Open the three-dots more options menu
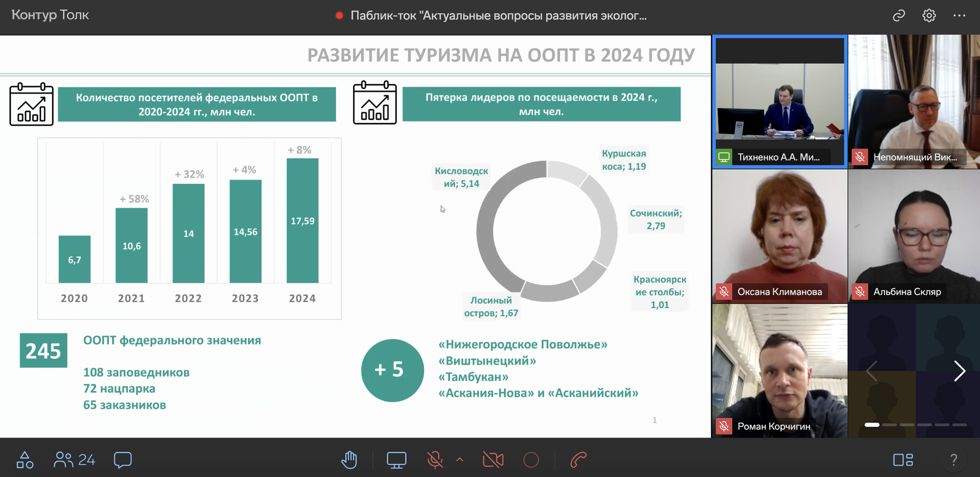 click(x=959, y=16)
